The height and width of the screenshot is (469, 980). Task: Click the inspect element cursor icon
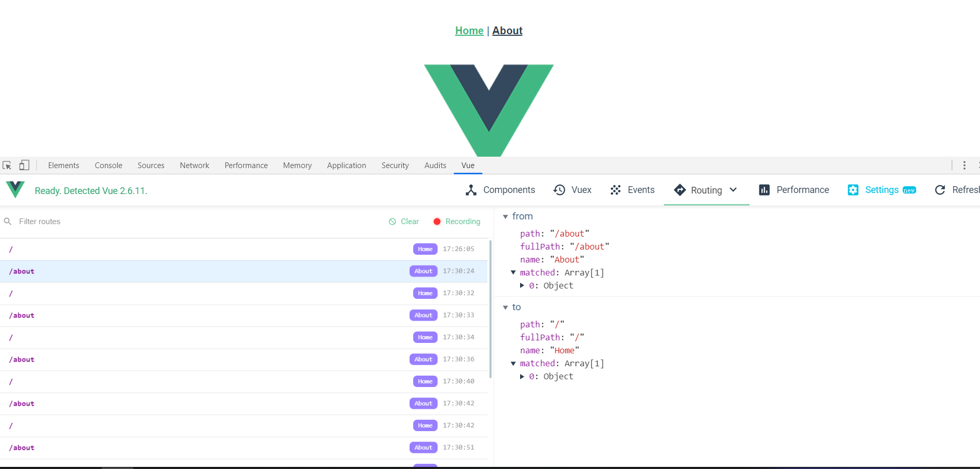(x=7, y=165)
